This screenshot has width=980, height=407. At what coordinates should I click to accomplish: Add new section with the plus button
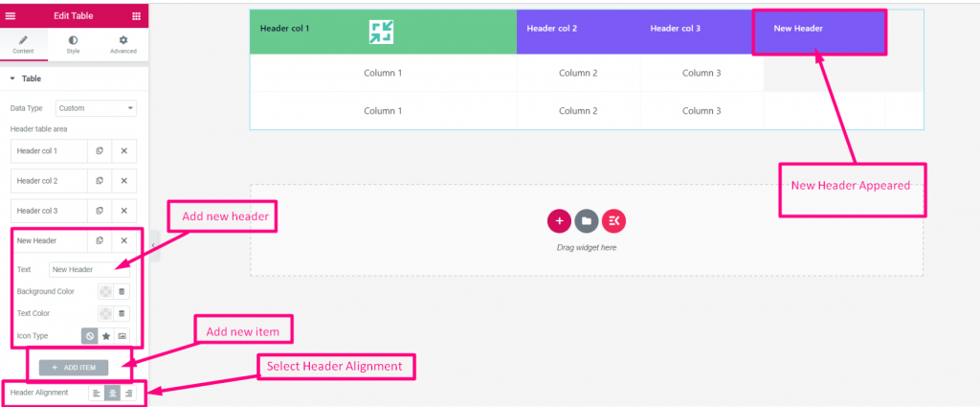(559, 220)
